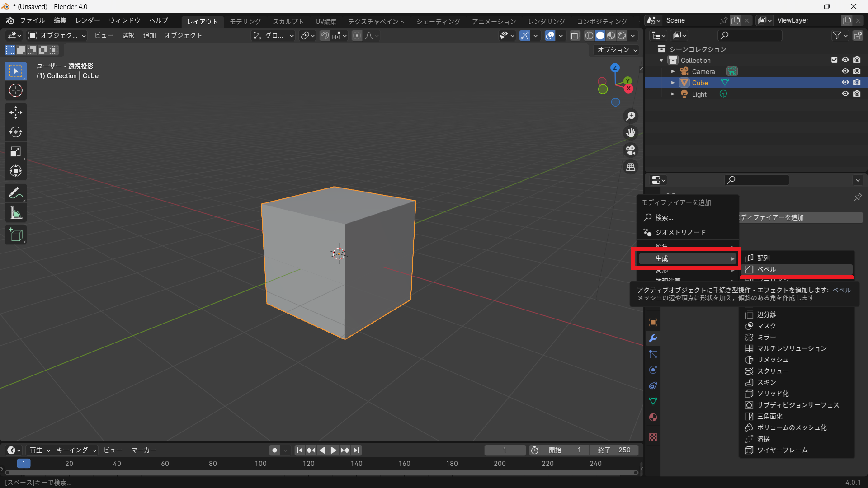Click ジオメトリノード menu entry
Screen dimensions: 868x488
[680, 232]
